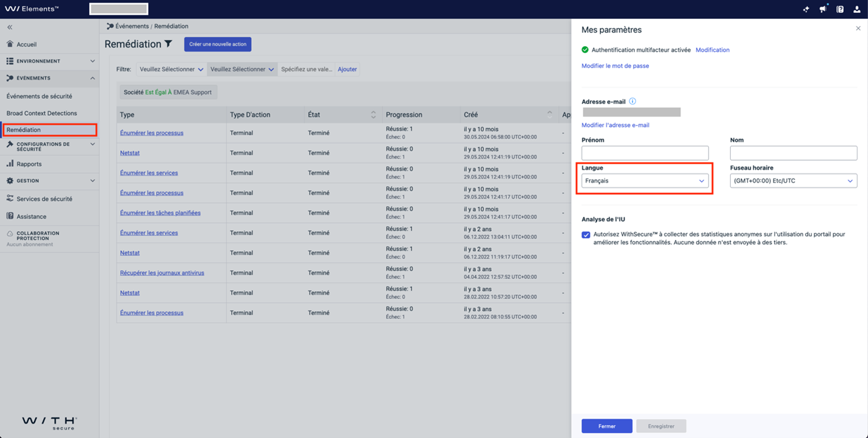Open the second Veuillez Sélectionner filter dropdown

242,69
